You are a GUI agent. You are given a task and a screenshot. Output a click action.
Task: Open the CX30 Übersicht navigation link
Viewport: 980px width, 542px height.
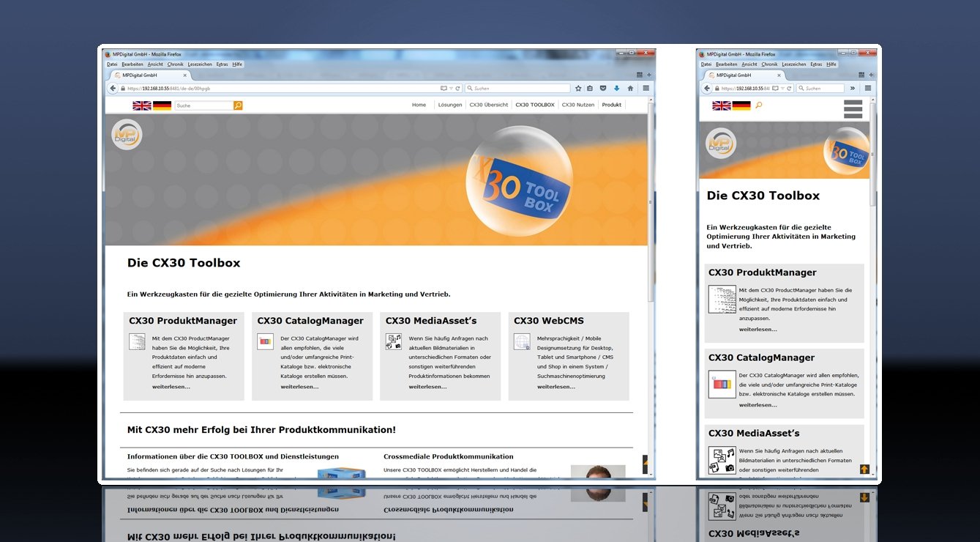point(489,105)
